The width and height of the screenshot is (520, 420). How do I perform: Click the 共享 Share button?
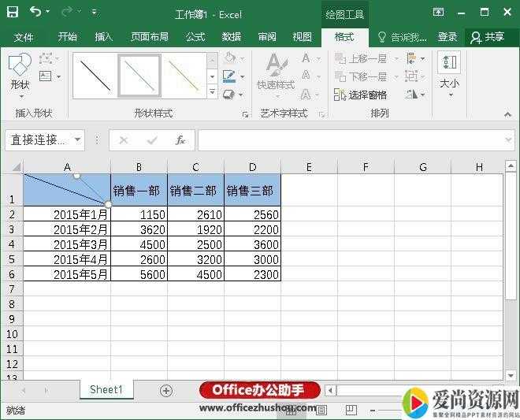(487, 37)
